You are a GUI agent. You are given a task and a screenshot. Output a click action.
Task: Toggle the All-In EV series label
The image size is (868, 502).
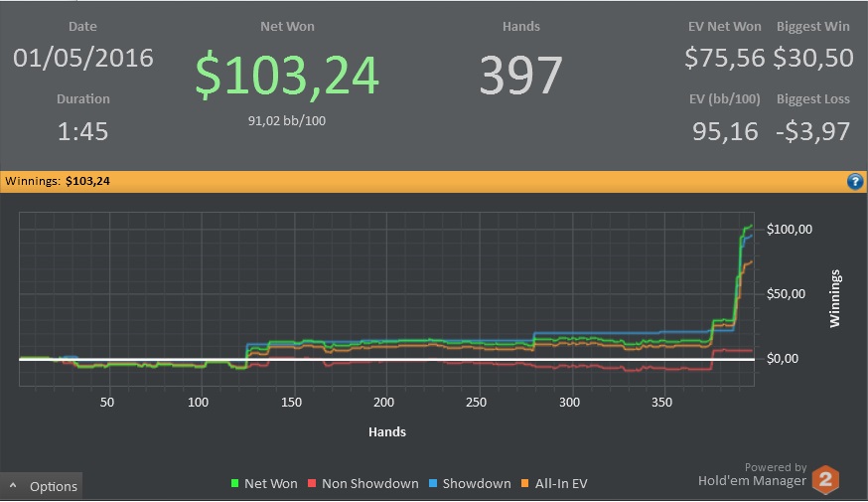click(561, 484)
